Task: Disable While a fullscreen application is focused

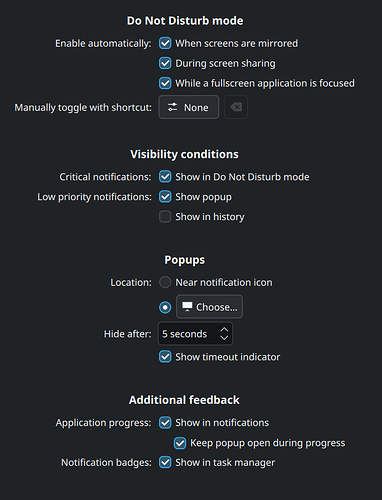Action: coord(165,83)
